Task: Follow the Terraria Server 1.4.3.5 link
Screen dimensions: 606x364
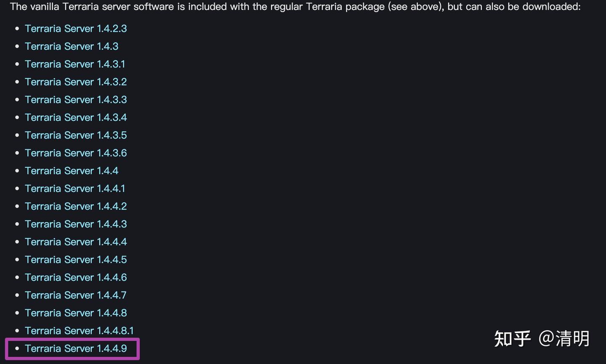Action: pos(76,135)
